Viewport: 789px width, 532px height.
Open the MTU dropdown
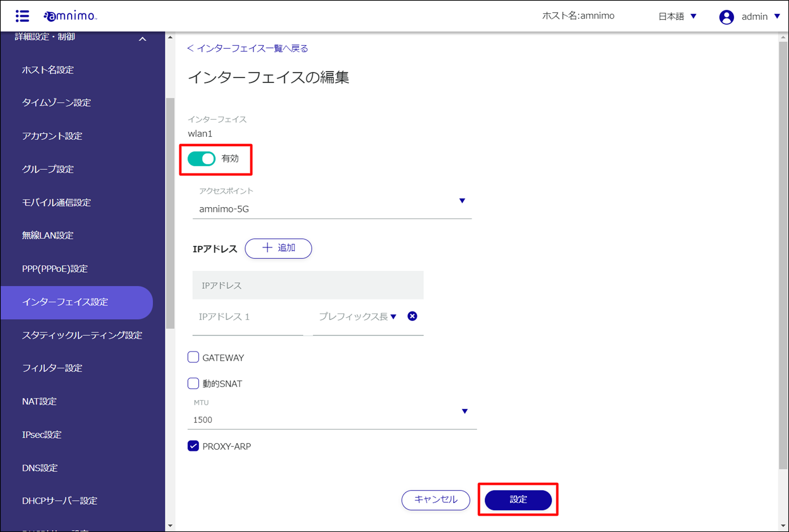[332, 414]
